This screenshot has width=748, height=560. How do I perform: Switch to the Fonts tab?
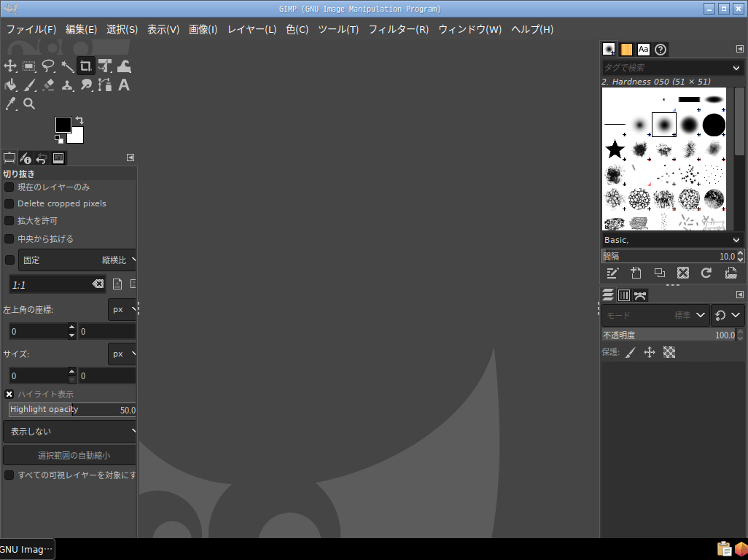pos(643,49)
